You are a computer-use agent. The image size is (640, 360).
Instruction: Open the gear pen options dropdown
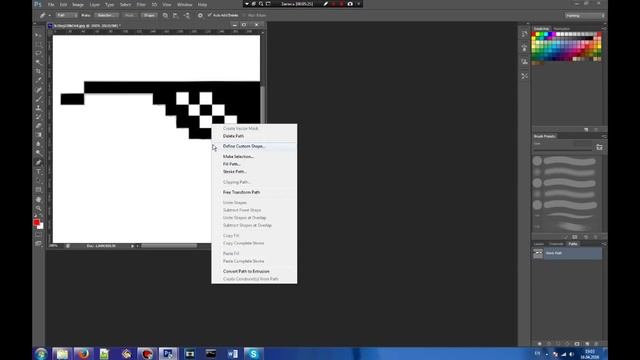tap(200, 15)
